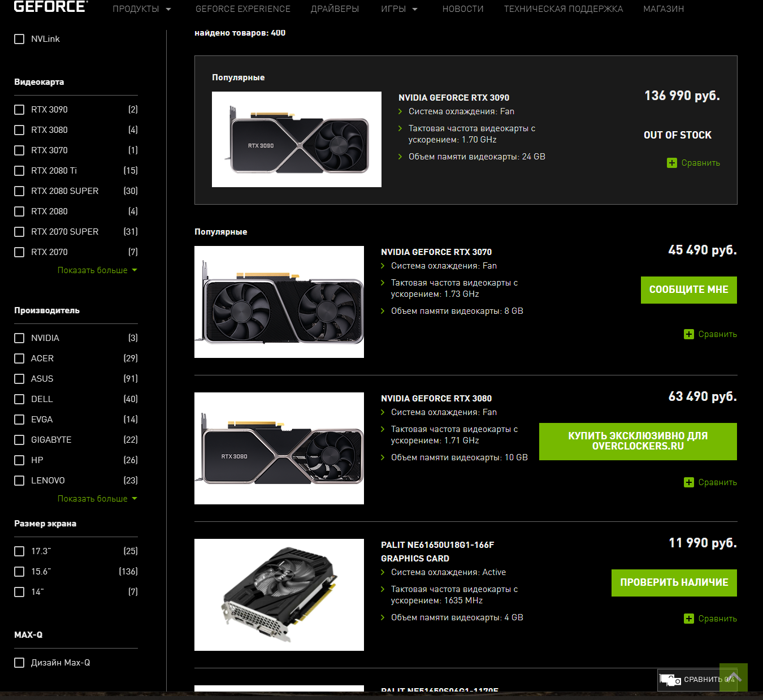The image size is (763, 700).
Task: Click the RTX 3090 product image
Action: (x=297, y=139)
